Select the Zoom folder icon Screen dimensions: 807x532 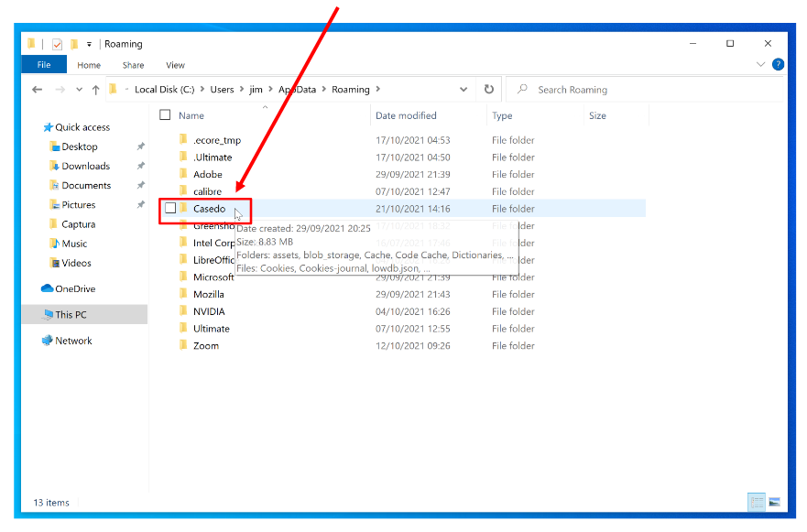click(183, 344)
